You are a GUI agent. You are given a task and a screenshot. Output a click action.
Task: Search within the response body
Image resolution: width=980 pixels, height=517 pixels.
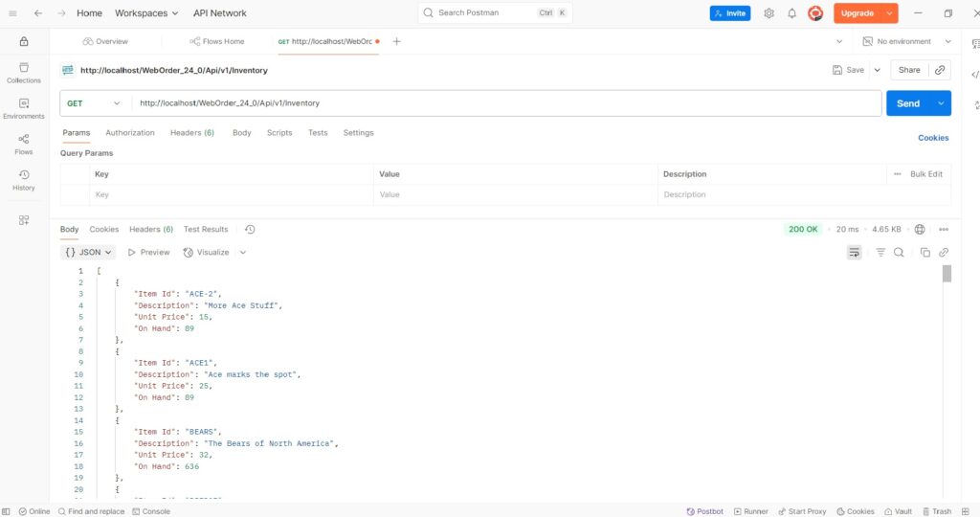[899, 253]
